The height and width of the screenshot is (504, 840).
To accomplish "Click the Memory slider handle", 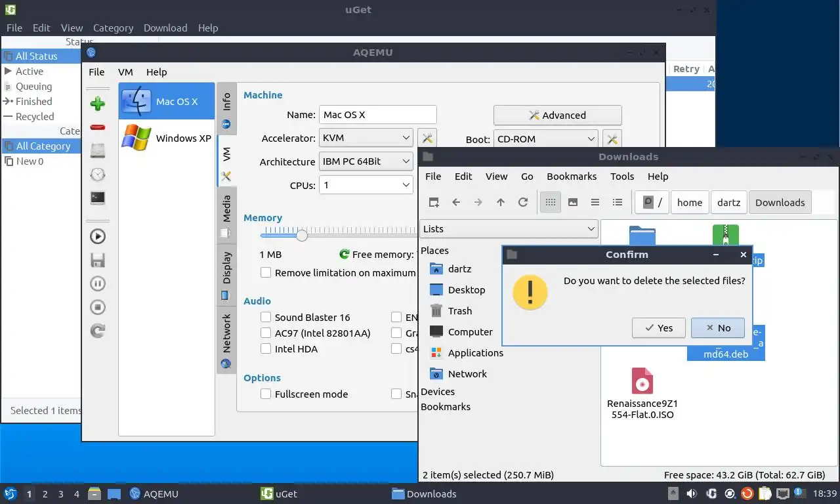I will [301, 235].
